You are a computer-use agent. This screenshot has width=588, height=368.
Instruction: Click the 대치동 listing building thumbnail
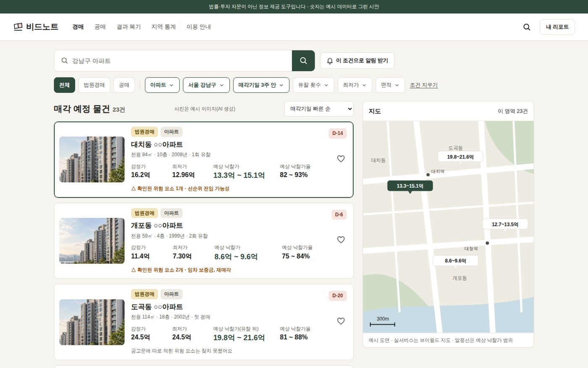click(x=92, y=159)
